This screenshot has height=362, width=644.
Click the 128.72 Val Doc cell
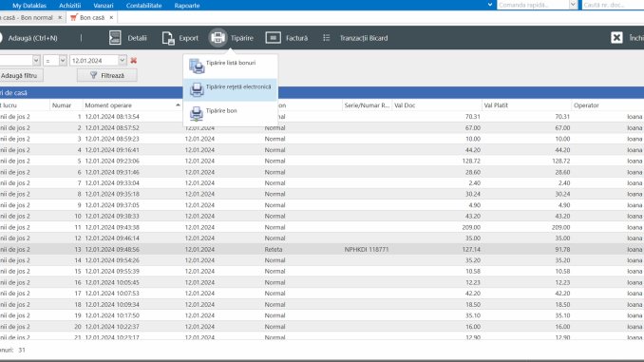coord(471,161)
